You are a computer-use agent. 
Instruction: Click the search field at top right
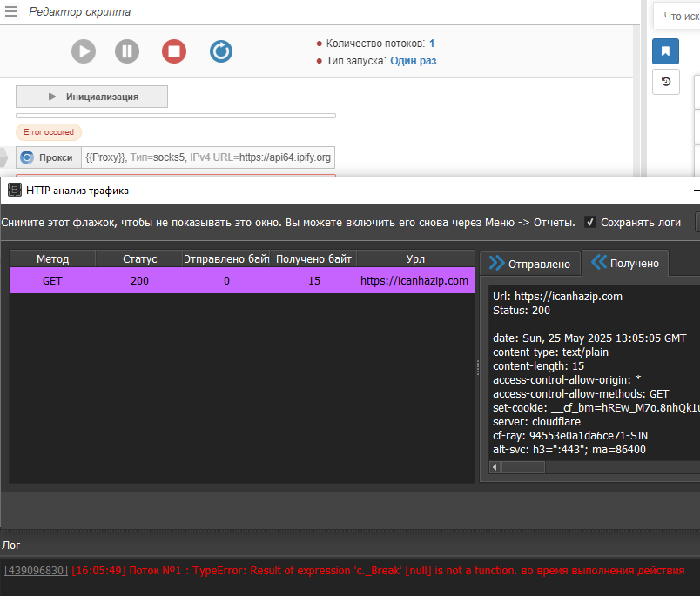point(679,16)
